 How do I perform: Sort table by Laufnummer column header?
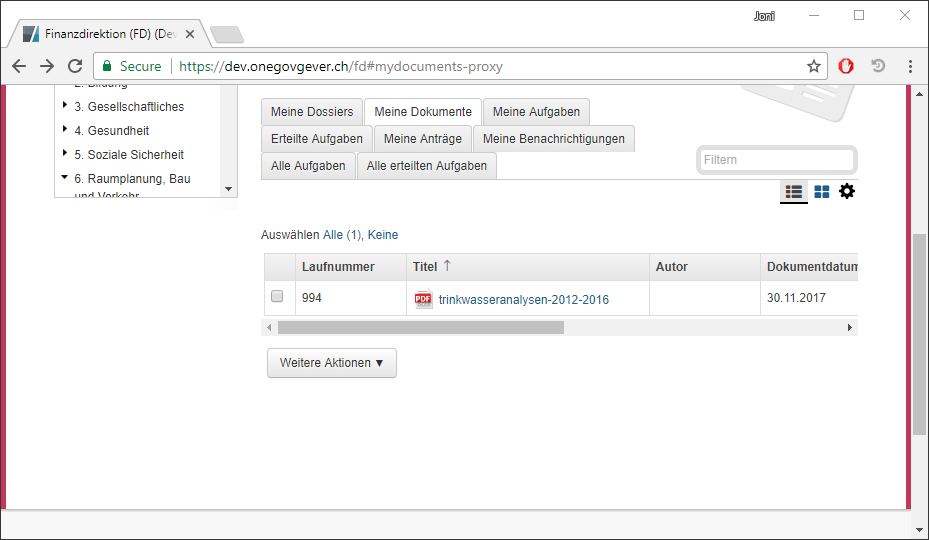[x=351, y=267]
